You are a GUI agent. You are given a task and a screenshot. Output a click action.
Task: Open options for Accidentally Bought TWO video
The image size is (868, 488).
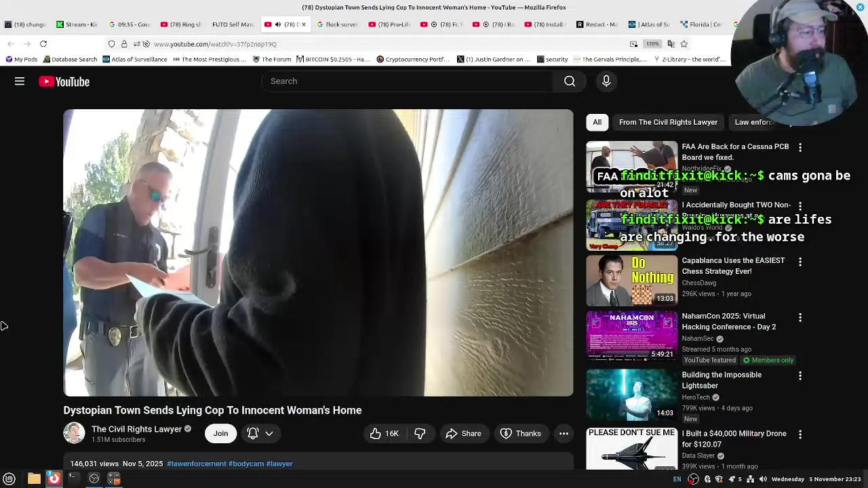[800, 206]
